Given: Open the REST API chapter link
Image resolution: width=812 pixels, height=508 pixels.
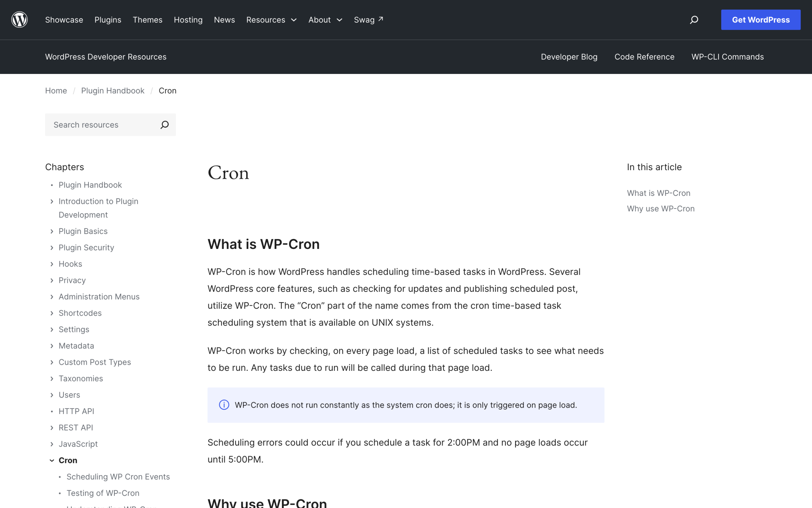Looking at the screenshot, I should coord(76,428).
